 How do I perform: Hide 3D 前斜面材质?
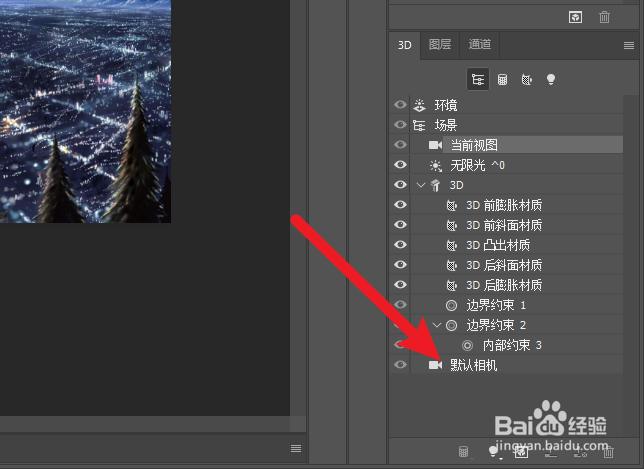pyautogui.click(x=400, y=225)
